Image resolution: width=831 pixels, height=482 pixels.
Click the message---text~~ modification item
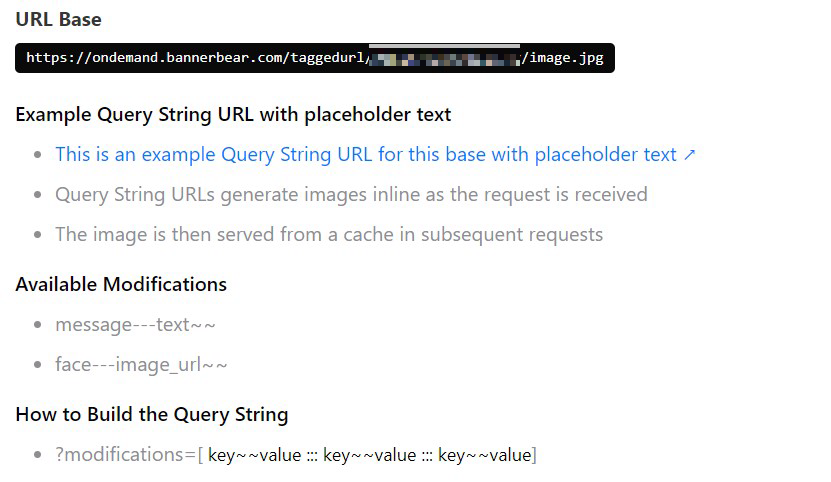135,325
